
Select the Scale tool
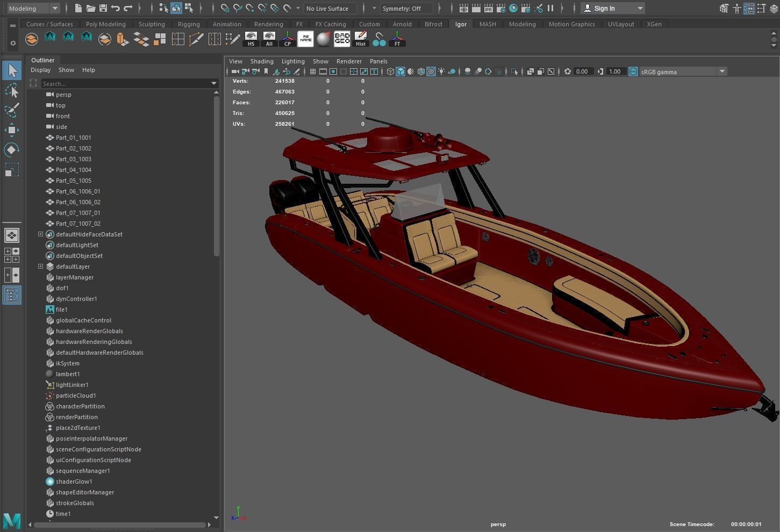(x=11, y=170)
